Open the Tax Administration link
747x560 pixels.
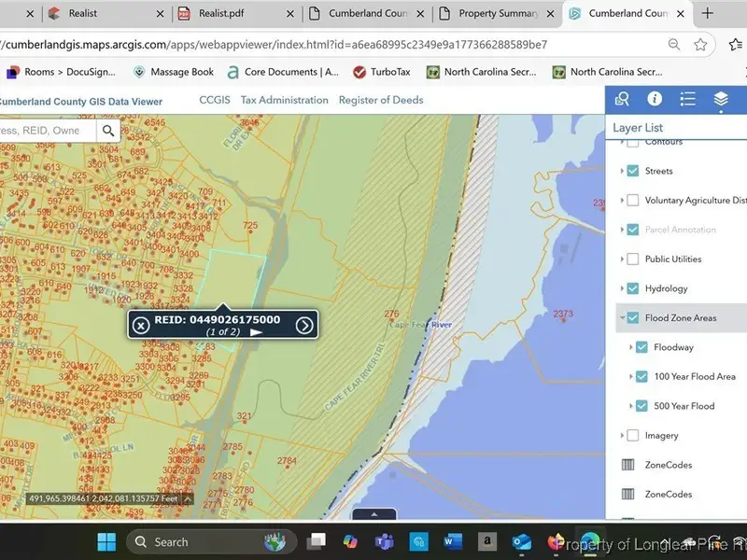click(284, 100)
